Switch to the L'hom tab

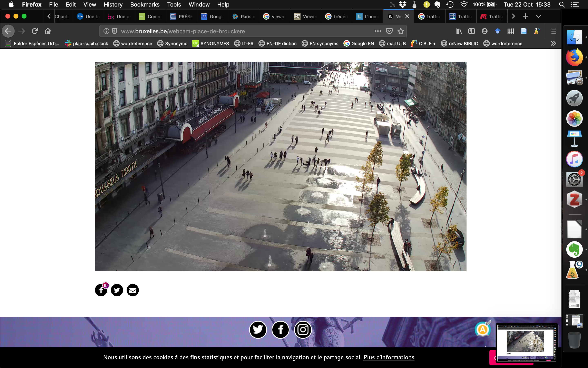tap(368, 16)
